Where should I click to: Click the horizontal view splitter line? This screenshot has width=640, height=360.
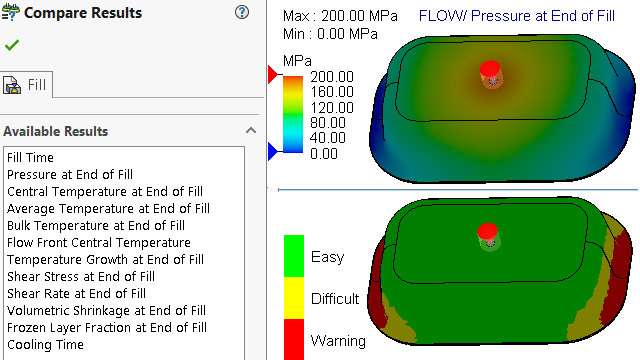458,190
